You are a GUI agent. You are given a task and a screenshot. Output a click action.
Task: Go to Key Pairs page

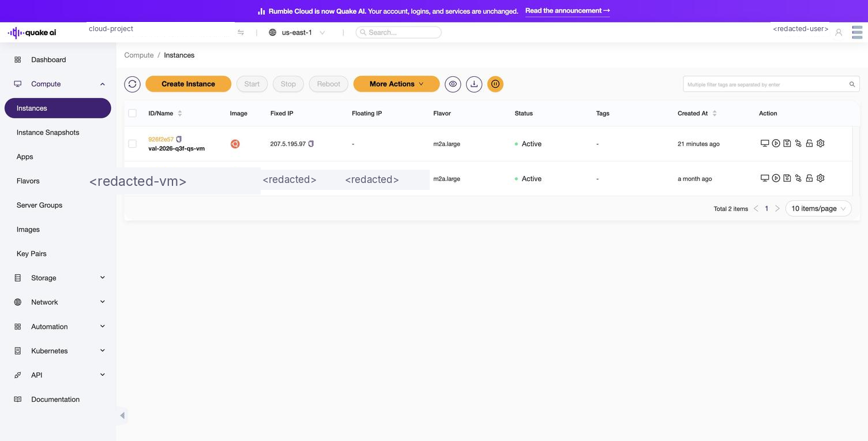coord(32,253)
